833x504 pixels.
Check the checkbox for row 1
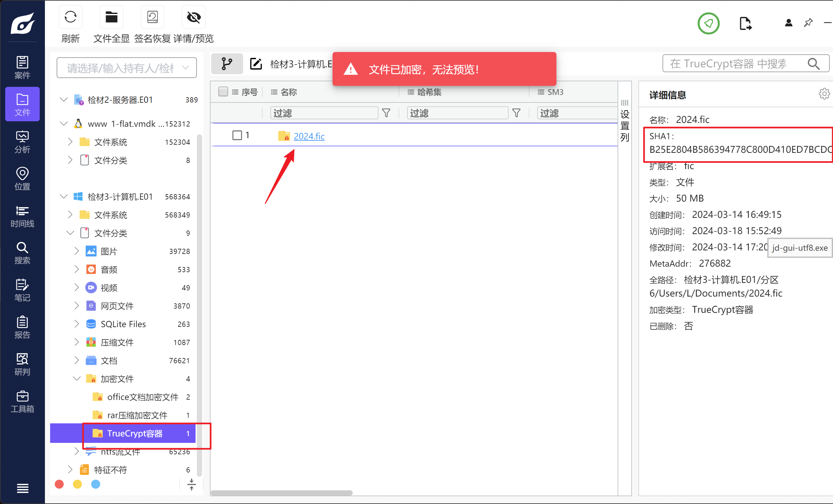pos(237,136)
